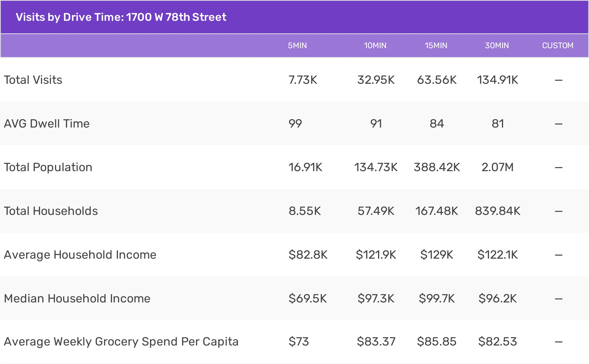The width and height of the screenshot is (589, 364).
Task: Select Average Household Income row label
Action: (80, 255)
